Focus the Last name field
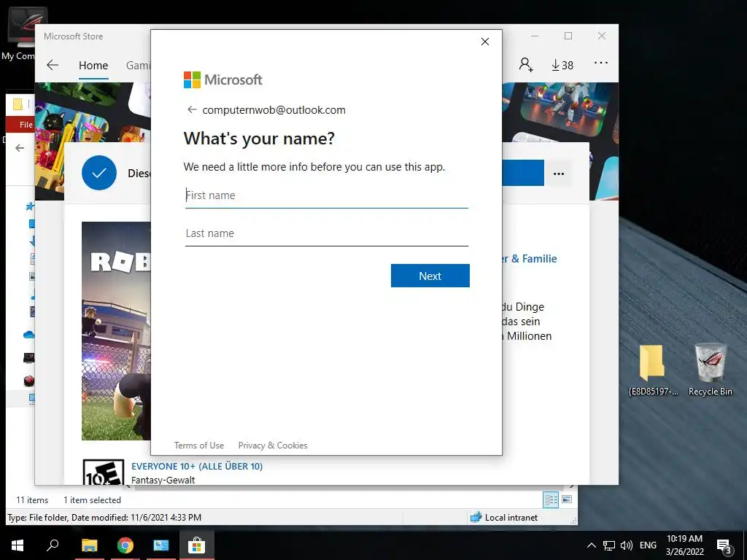 pos(327,233)
